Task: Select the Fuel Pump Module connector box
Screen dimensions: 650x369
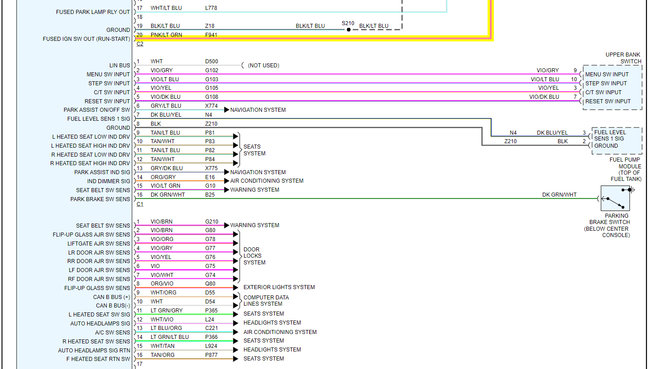Action: click(617, 141)
